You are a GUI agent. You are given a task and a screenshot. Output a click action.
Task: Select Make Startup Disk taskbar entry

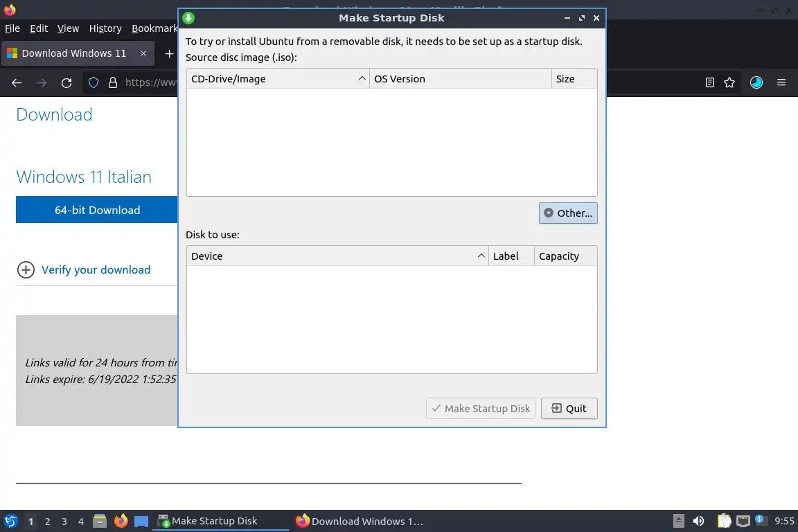click(220, 521)
